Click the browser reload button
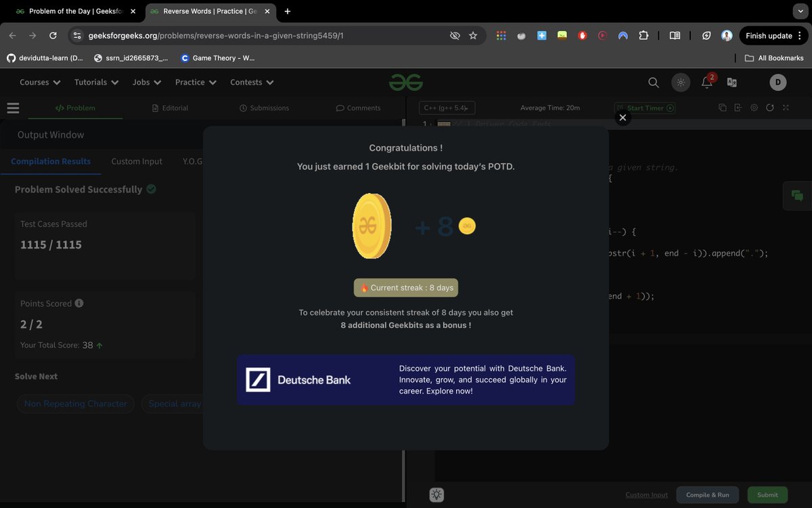This screenshot has height=508, width=812. (x=53, y=36)
